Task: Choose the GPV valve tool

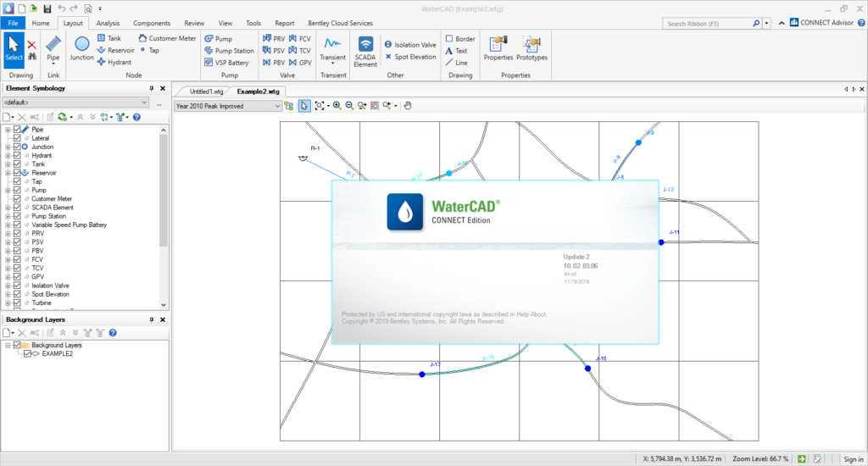Action: coord(299,63)
